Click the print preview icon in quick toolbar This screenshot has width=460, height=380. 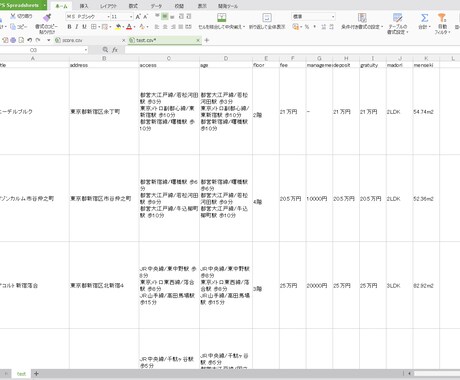point(21,40)
